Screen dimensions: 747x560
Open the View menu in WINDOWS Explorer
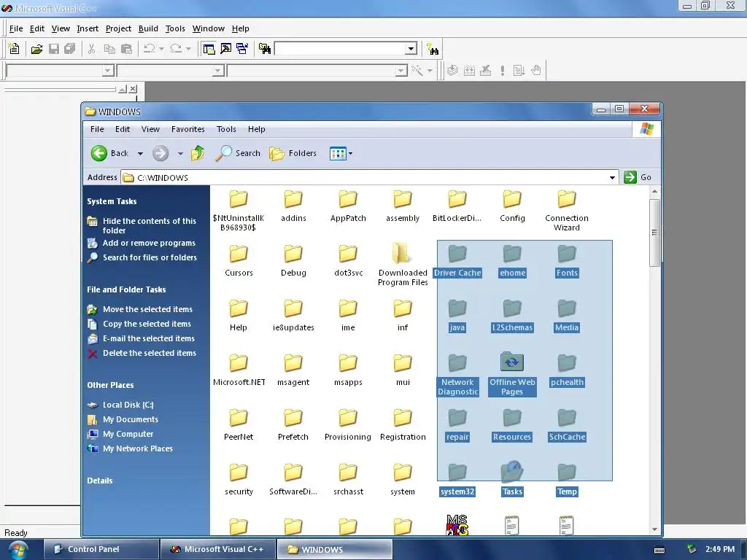(150, 129)
